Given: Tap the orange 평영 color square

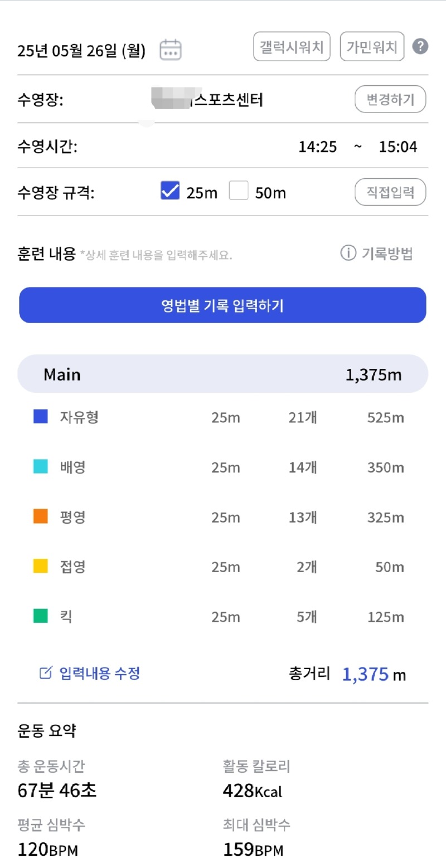Looking at the screenshot, I should point(41,517).
